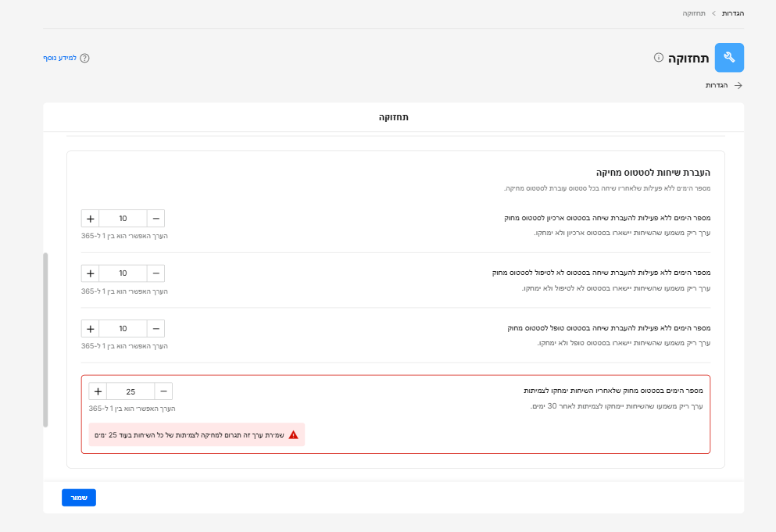The height and width of the screenshot is (532, 776).
Task: Decrease permanent deletion days with minus
Action: tap(163, 391)
